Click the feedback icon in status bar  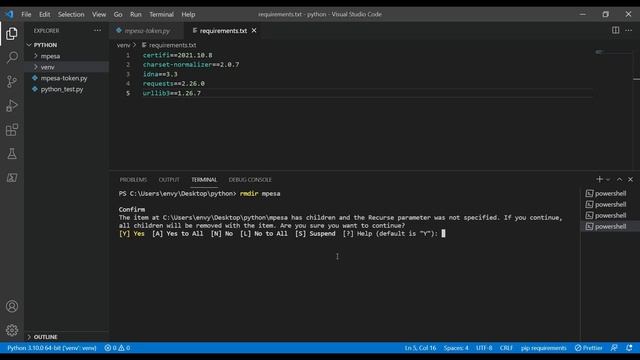(614, 348)
